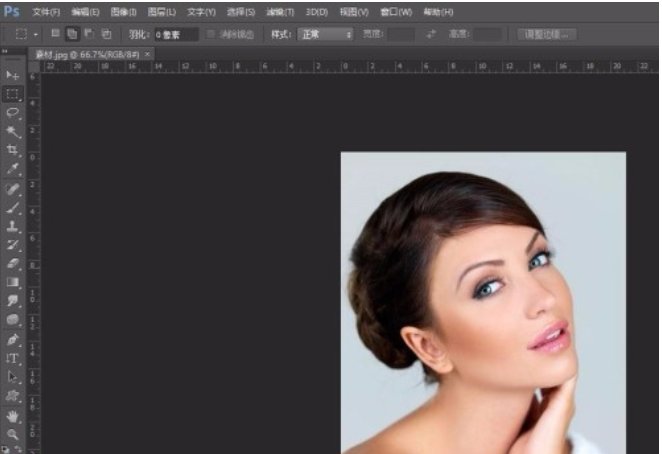
Task: Open the 编辑(E) menu
Action: pyautogui.click(x=85, y=12)
